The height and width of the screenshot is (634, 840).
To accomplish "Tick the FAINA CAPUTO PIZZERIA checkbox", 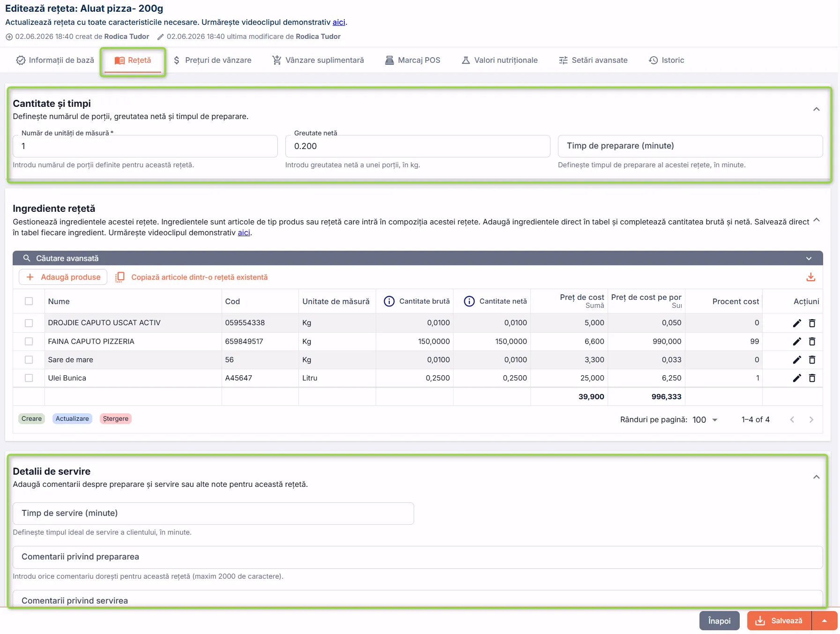I will tap(29, 342).
